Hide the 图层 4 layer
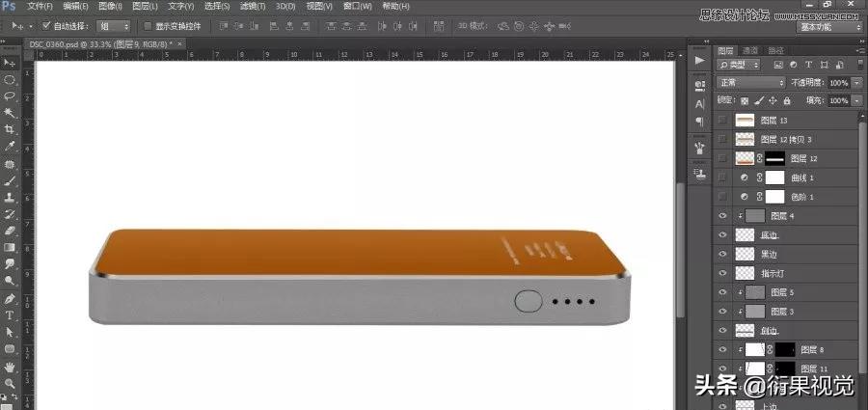868x410 pixels. point(723,216)
